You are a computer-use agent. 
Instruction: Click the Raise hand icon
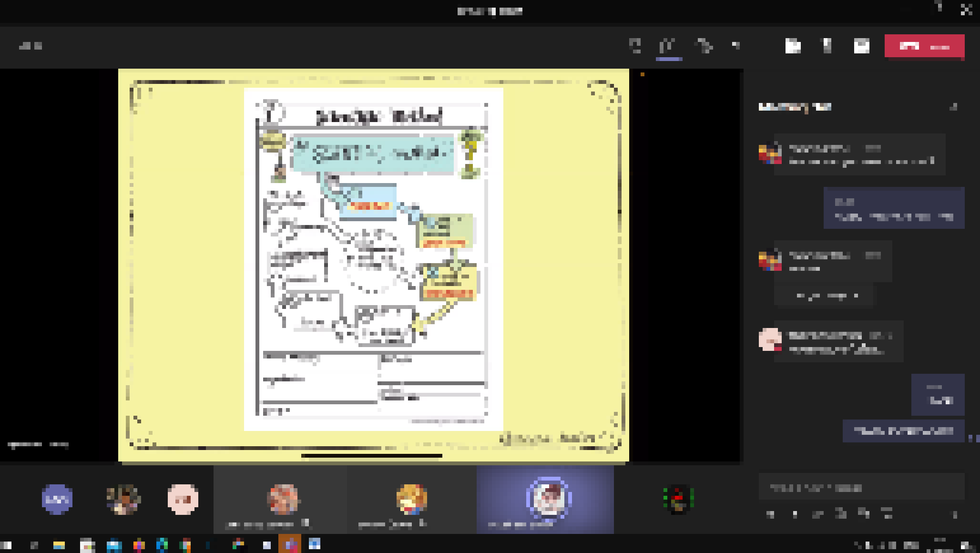(x=704, y=46)
